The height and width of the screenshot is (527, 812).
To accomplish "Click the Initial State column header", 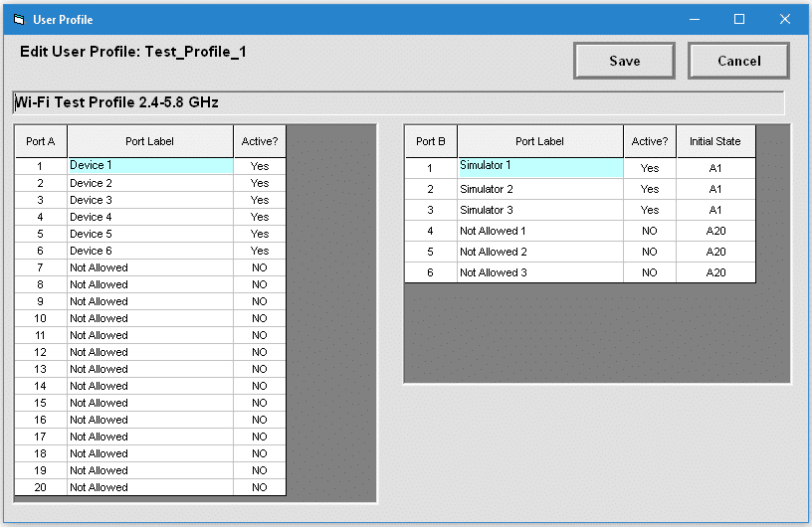I will pyautogui.click(x=715, y=141).
